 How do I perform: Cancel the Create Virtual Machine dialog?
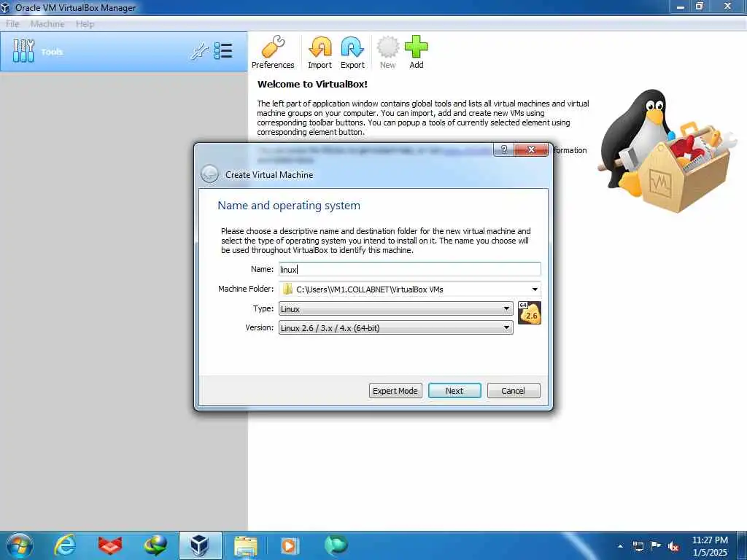point(514,391)
